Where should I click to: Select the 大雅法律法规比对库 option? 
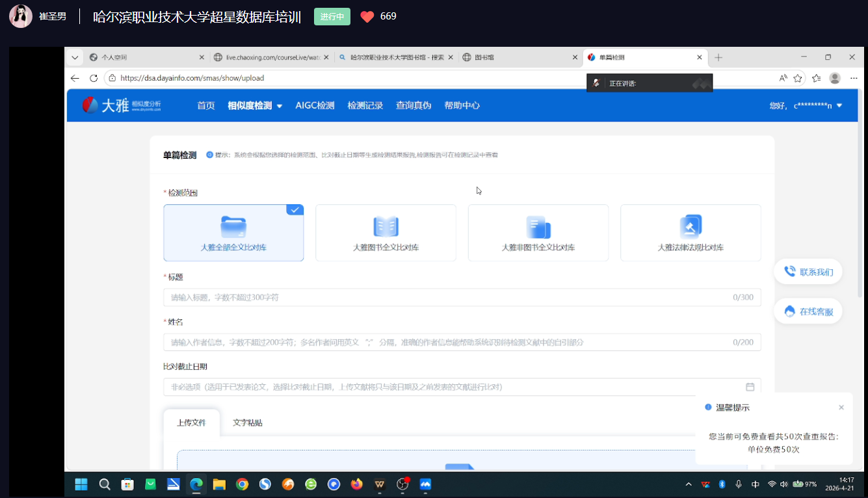point(690,233)
